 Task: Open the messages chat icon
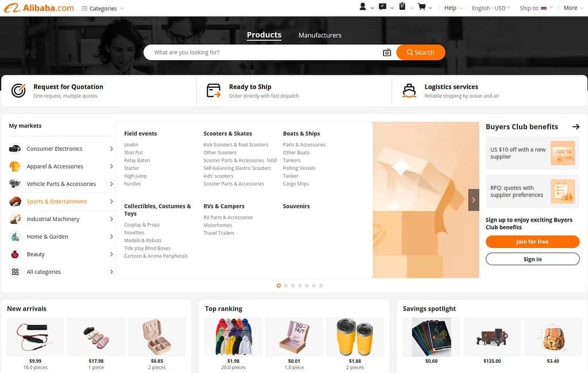click(383, 7)
